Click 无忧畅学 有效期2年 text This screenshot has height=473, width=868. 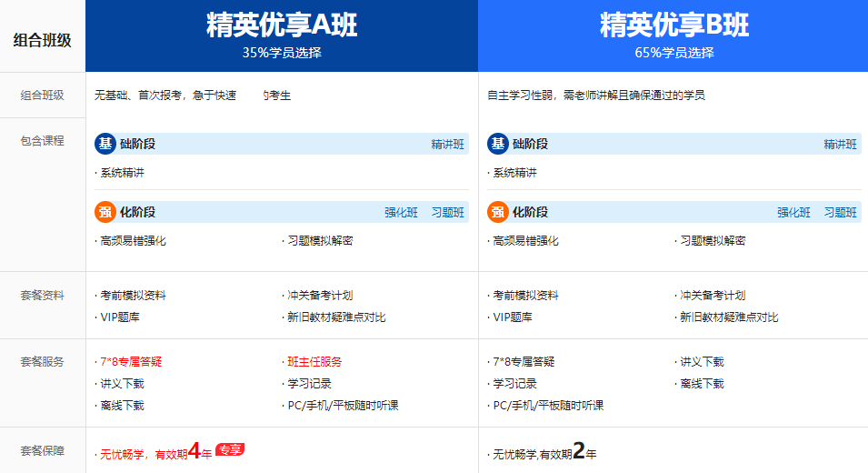click(x=544, y=452)
